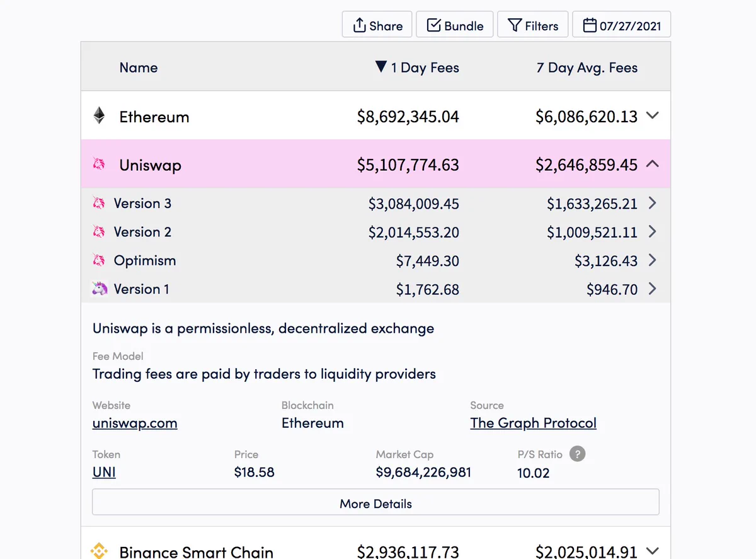Viewport: 756px width, 559px height.
Task: Toggle the Bundle checkbox button
Action: click(455, 25)
